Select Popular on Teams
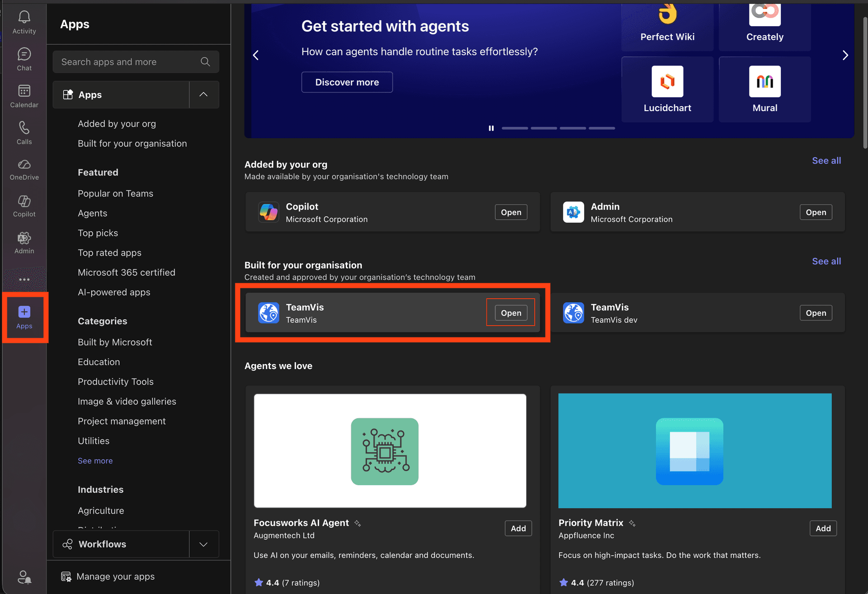This screenshot has height=594, width=868. tap(115, 193)
